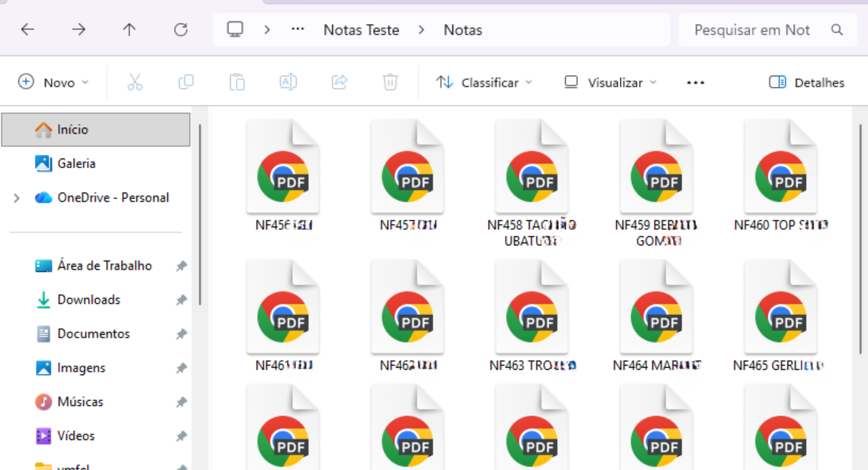Image resolution: width=868 pixels, height=470 pixels.
Task: Expand OneDrive - Personal in sidebar
Action: tap(16, 198)
